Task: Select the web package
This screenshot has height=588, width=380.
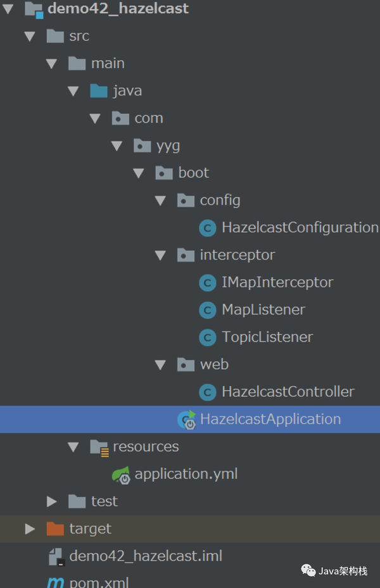Action: [x=215, y=364]
